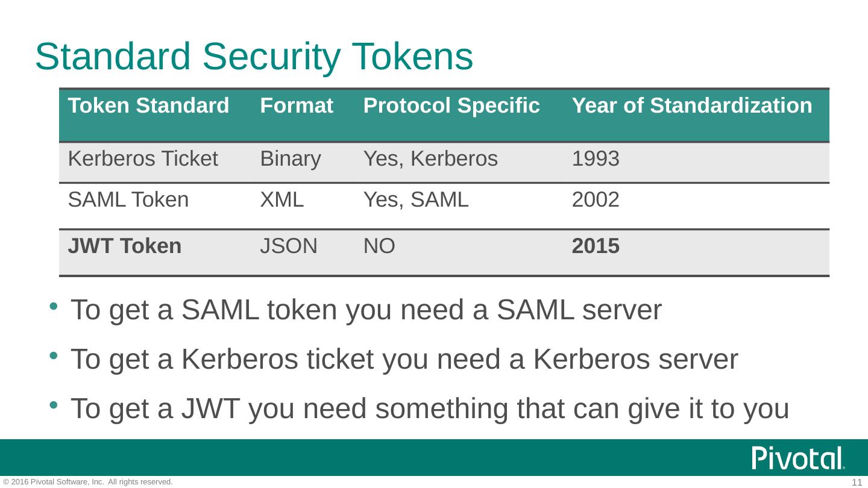The width and height of the screenshot is (868, 488).
Task: Click the Kerberos server bullet point
Action: click(404, 360)
